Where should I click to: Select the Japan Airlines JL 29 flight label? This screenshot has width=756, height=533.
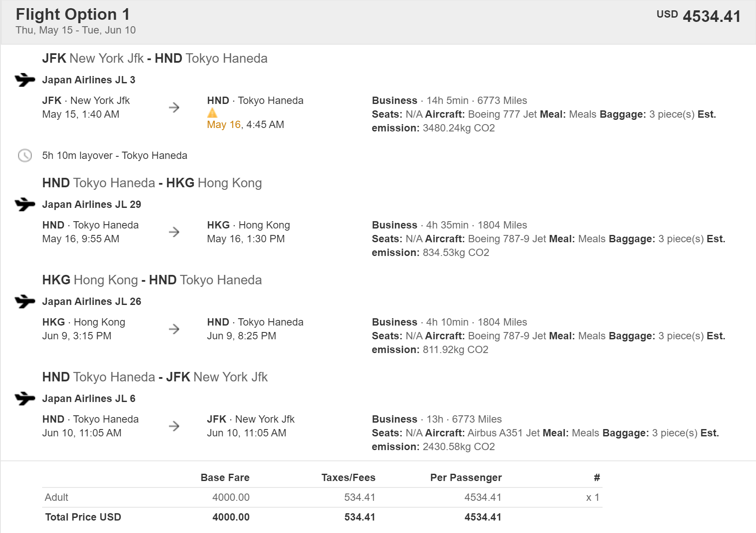92,204
